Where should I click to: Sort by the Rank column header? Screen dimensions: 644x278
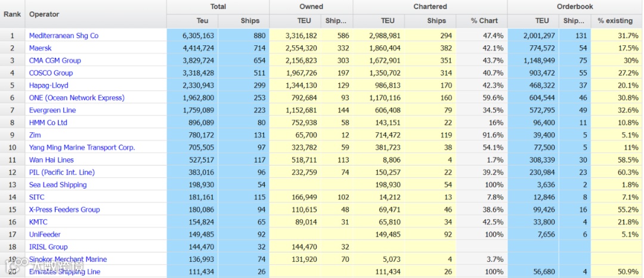click(x=13, y=14)
